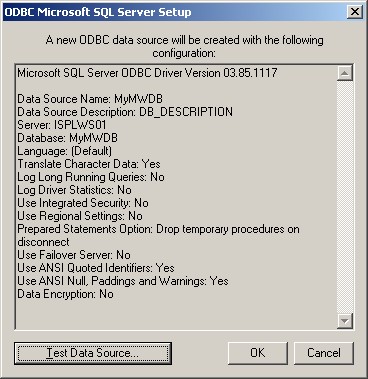Close the ODBC Setup dialog window
The width and height of the screenshot is (368, 379).
coord(355,12)
